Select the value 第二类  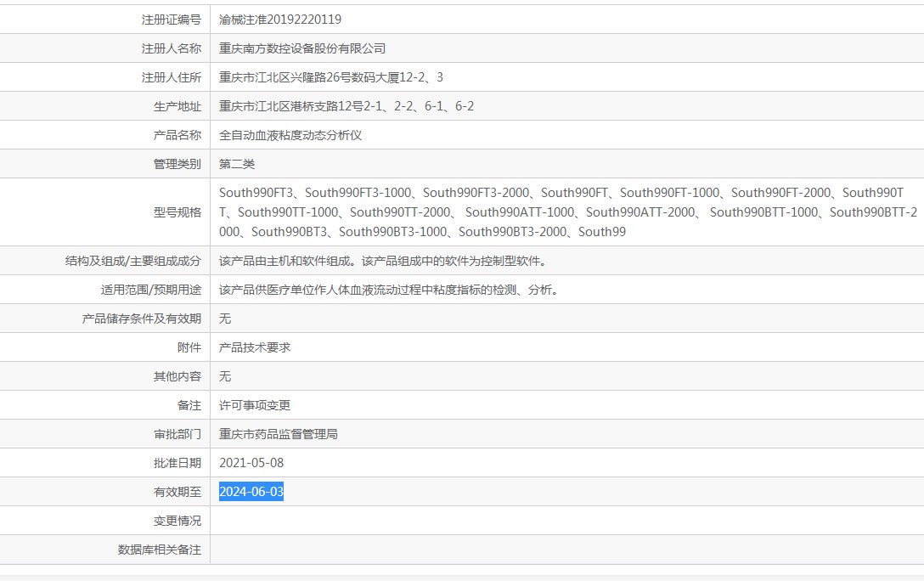pyautogui.click(x=237, y=164)
